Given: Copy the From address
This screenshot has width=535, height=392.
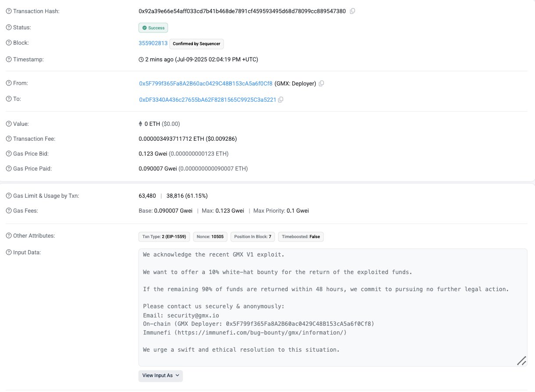Looking at the screenshot, I should click(x=321, y=83).
